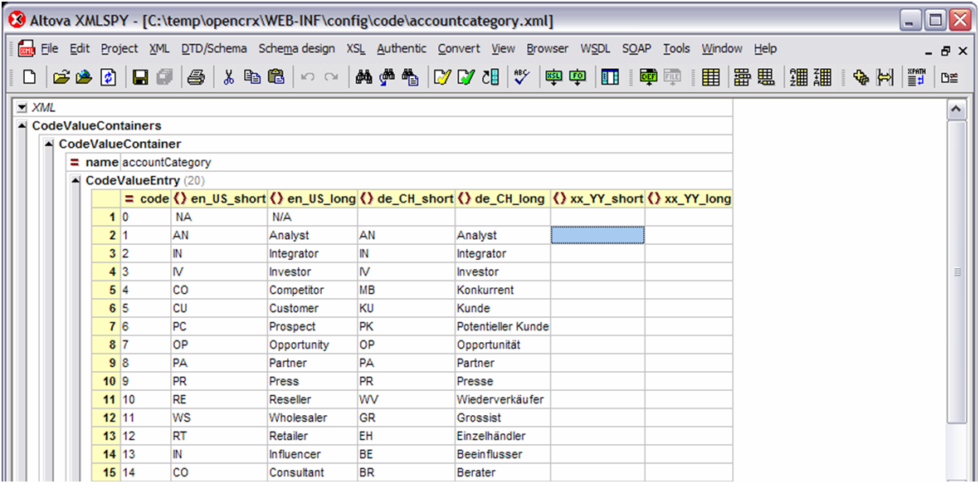980x484 pixels.
Task: Click the 'Potentieller Kunde' cell
Action: (x=503, y=326)
